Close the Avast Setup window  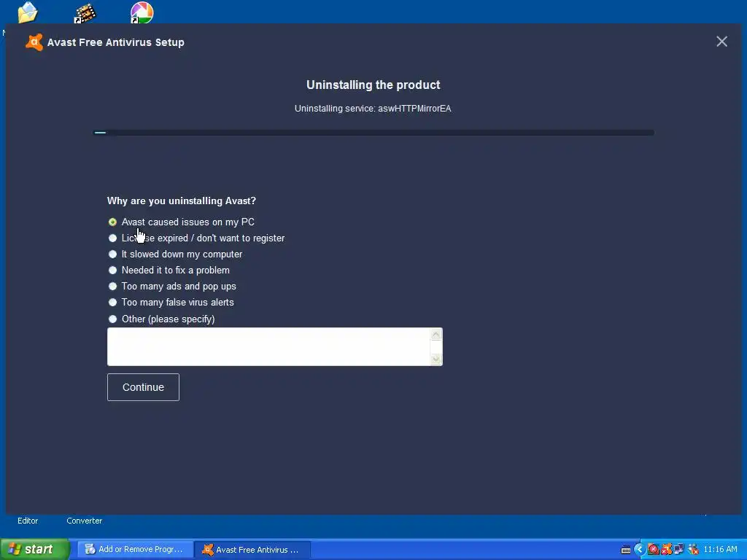(x=721, y=42)
